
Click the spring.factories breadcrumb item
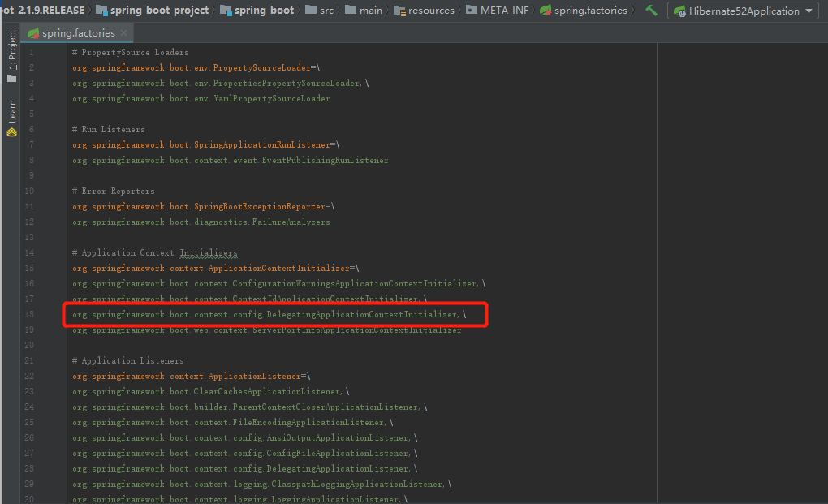click(584, 10)
